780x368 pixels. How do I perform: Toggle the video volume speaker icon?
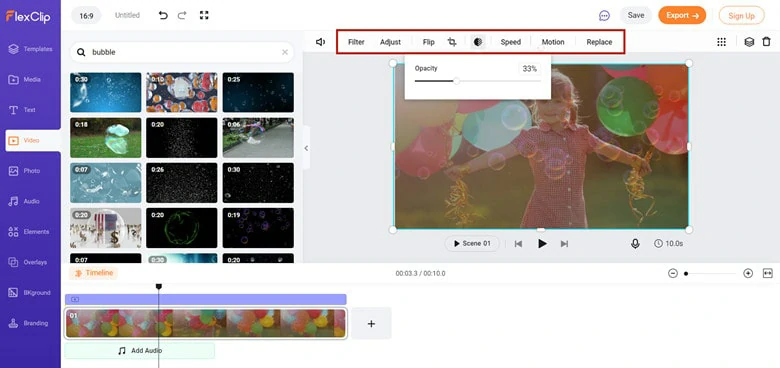(321, 42)
